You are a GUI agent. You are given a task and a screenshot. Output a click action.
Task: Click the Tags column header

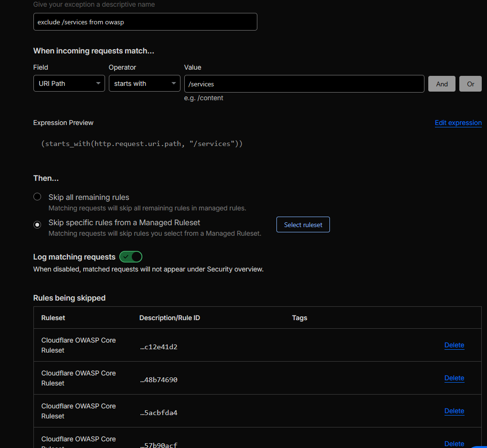pos(299,317)
